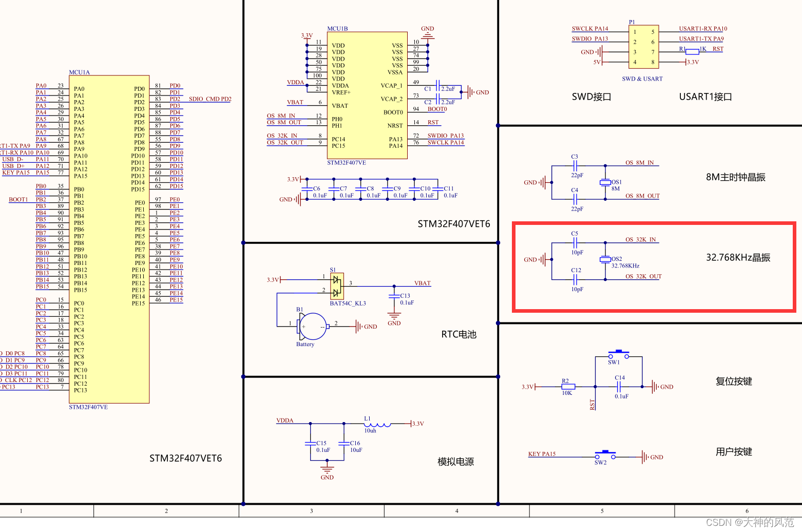Click the 'Battery' label under B1
The image size is (802, 532).
[x=305, y=345]
